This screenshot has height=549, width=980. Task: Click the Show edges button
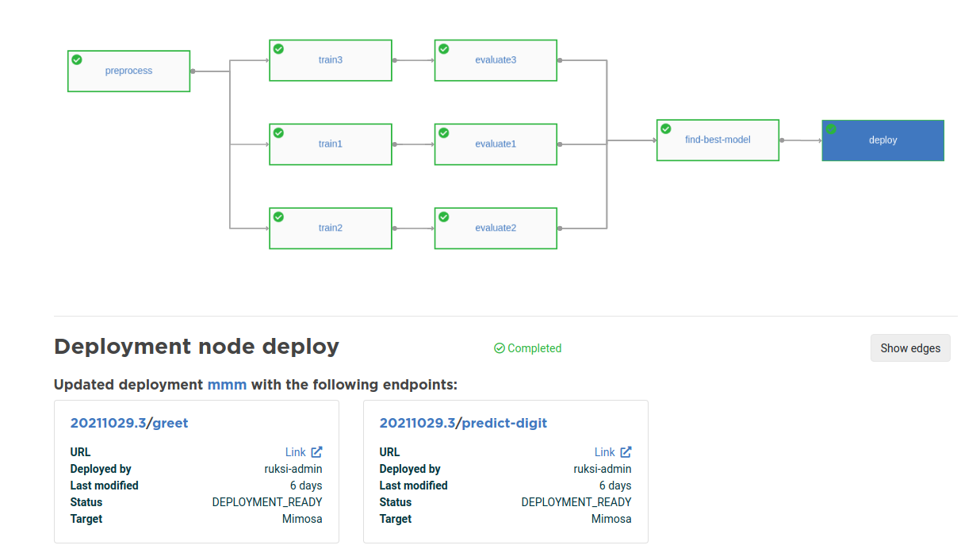910,348
